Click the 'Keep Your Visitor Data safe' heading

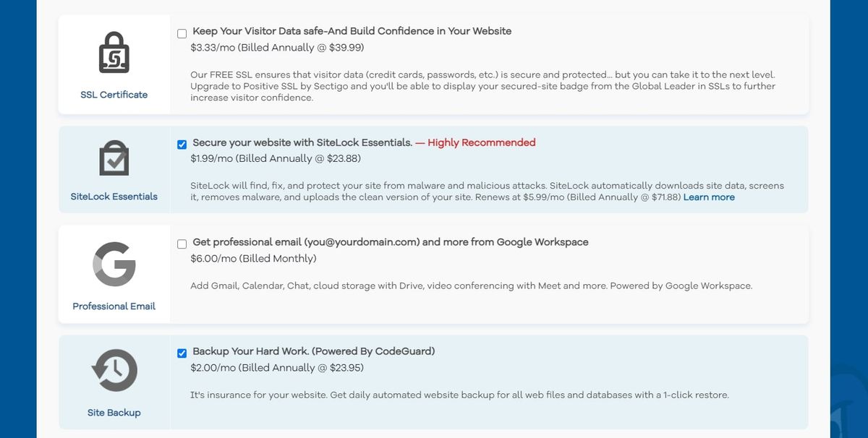click(x=352, y=31)
